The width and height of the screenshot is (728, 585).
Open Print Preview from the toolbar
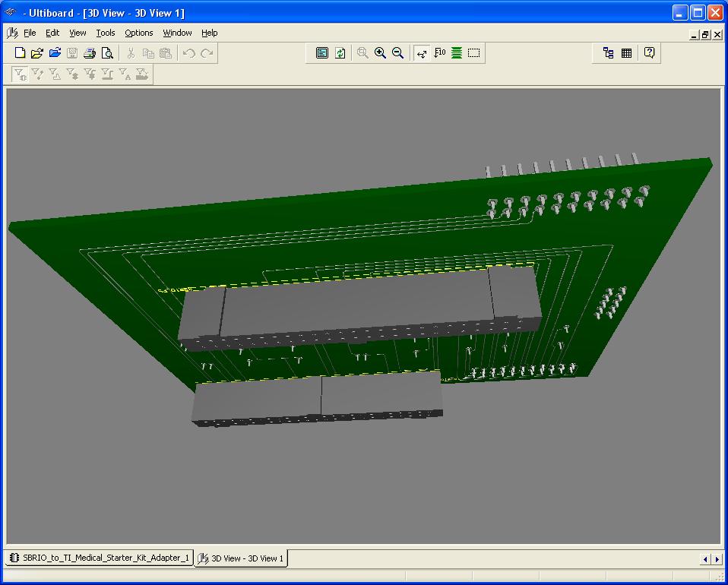tap(107, 53)
